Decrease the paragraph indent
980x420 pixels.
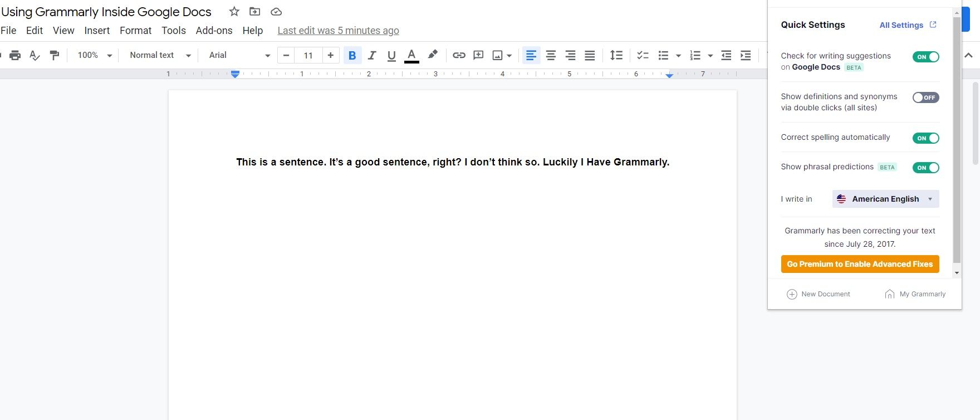click(726, 55)
